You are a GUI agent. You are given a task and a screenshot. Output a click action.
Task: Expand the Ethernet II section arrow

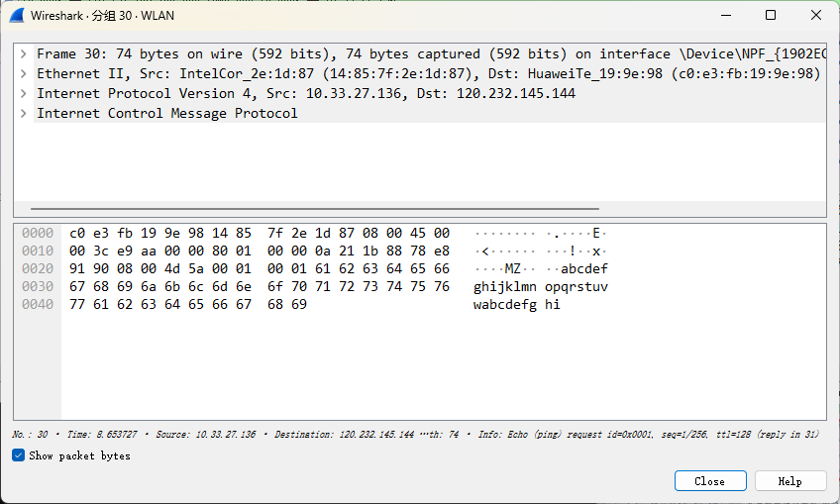[x=23, y=73]
